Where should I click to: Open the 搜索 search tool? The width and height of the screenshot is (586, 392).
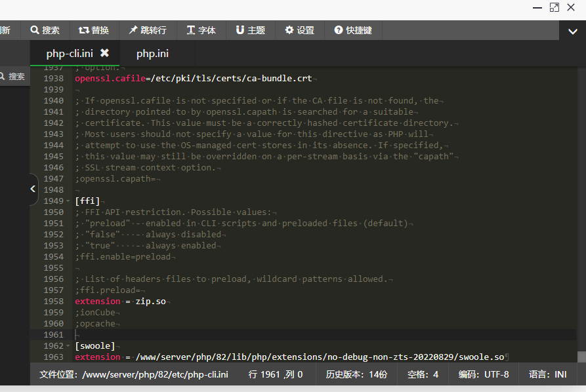click(x=45, y=30)
